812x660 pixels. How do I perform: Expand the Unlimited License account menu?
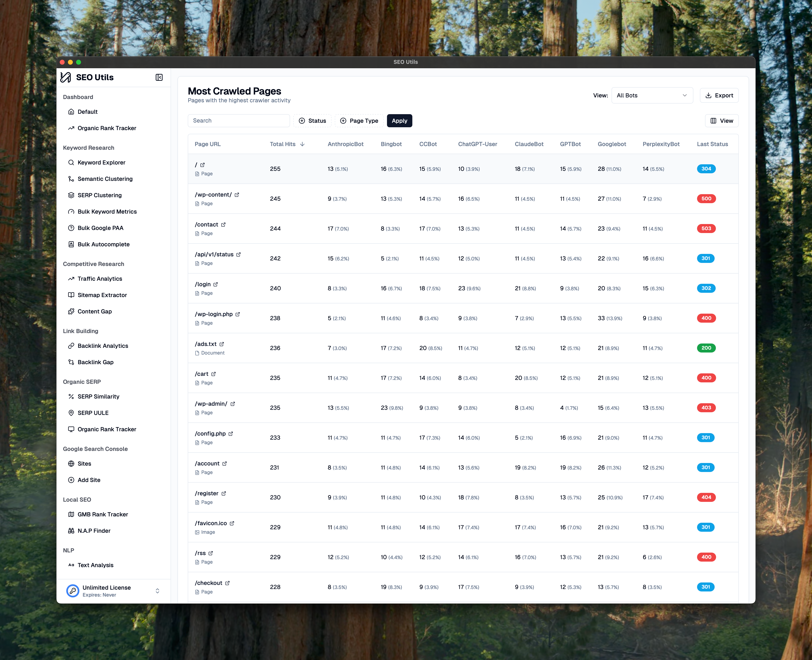157,591
